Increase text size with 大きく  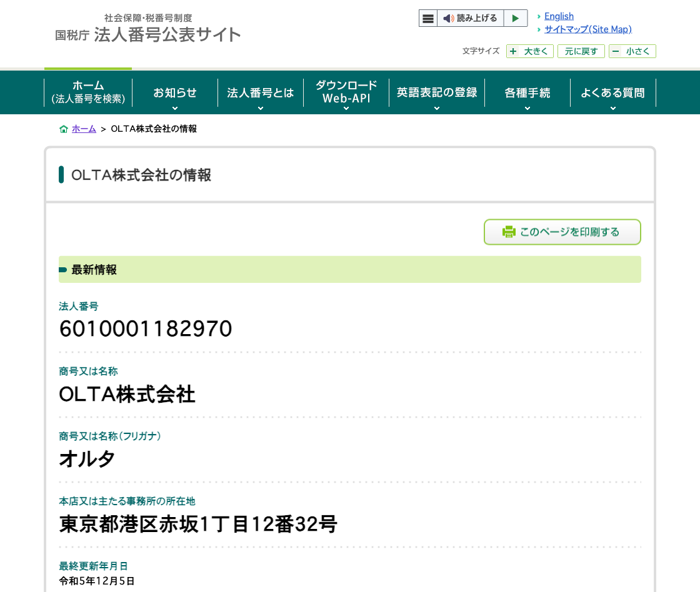[530, 51]
